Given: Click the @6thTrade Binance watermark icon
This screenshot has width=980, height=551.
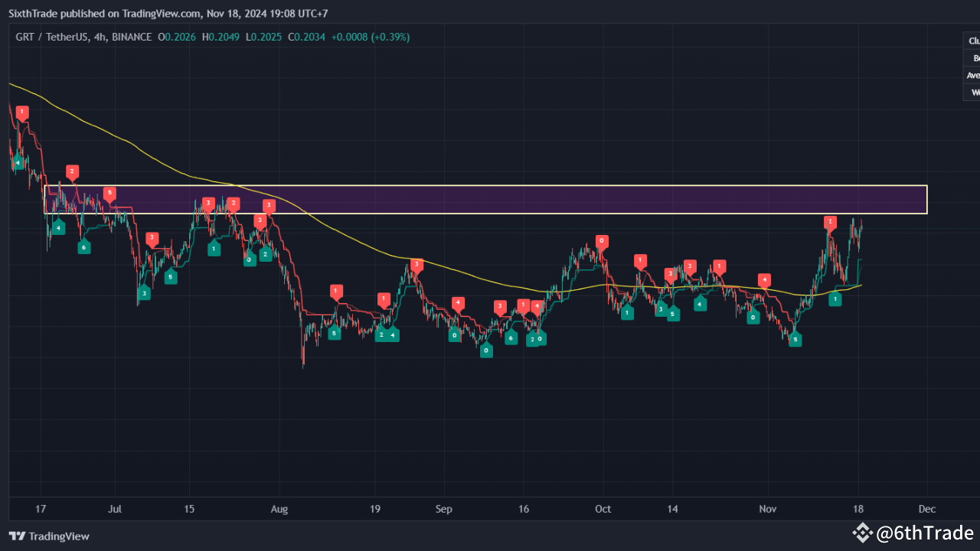Looking at the screenshot, I should click(864, 533).
